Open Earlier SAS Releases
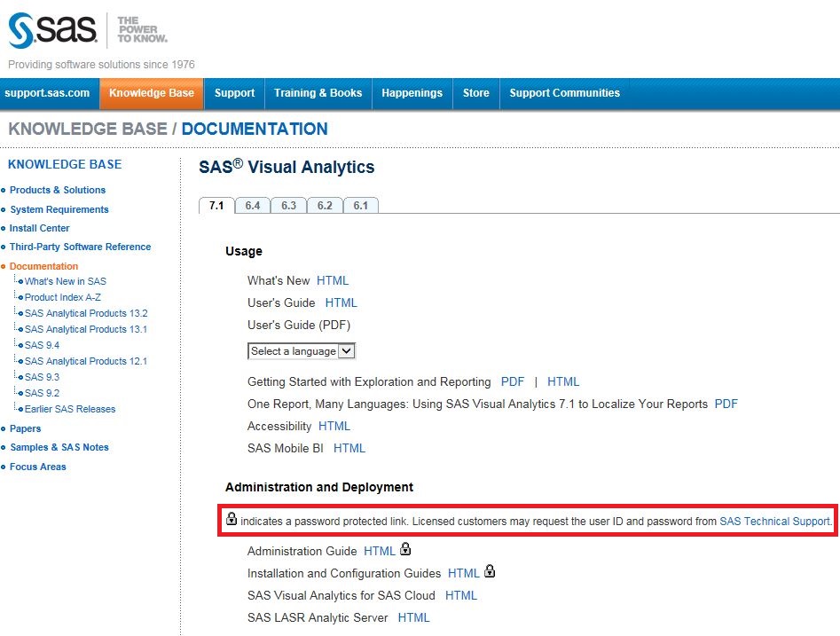Image resolution: width=840 pixels, height=636 pixels. [70, 409]
